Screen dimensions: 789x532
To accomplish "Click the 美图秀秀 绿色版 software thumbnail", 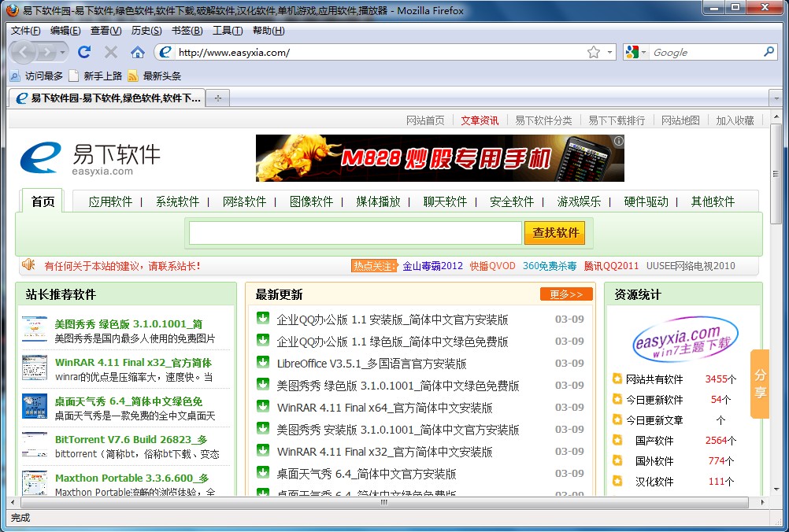I will 35,331.
